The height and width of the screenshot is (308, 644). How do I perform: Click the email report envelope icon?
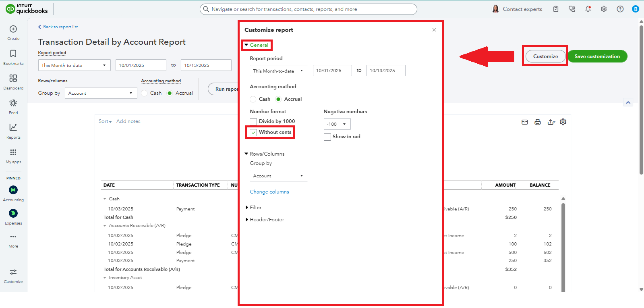click(524, 122)
